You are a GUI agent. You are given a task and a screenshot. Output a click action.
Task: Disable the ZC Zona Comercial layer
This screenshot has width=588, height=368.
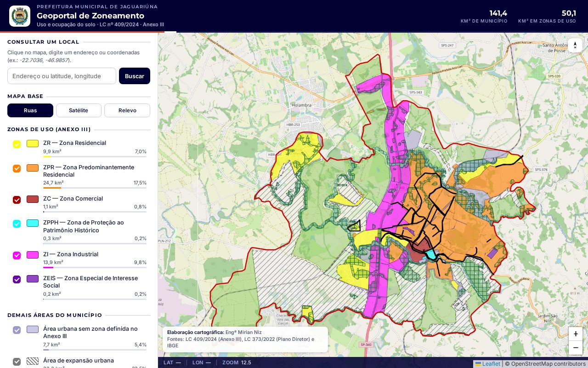17,200
